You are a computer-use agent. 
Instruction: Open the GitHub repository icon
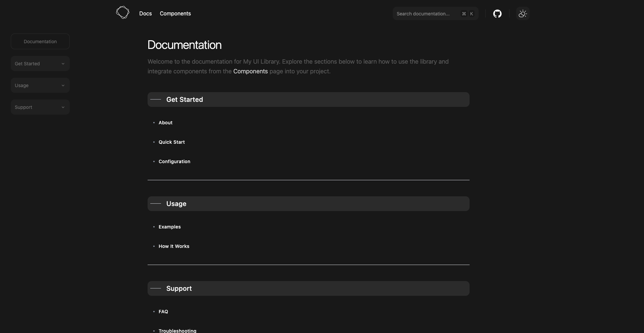tap(497, 14)
